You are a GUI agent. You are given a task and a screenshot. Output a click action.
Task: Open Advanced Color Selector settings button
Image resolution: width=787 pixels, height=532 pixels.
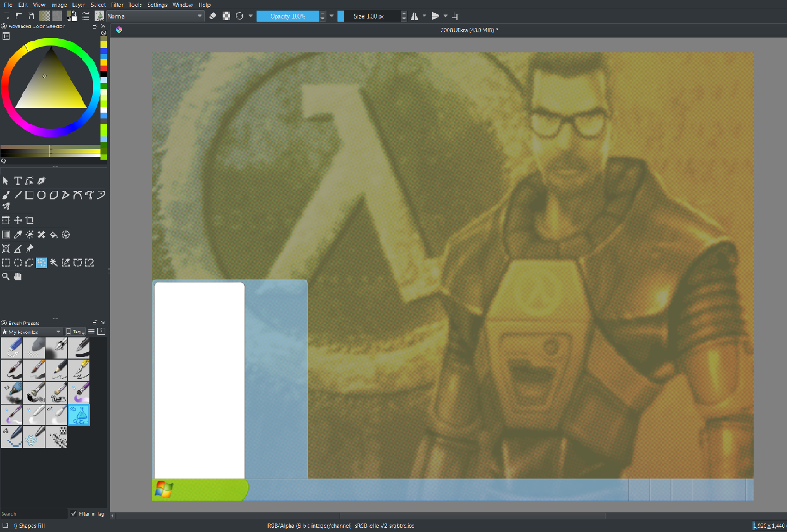(x=6, y=36)
